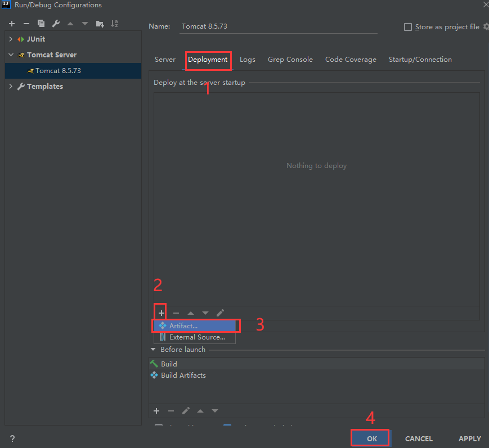Add a Before launch task with plus icon
Screen dimensions: 489x448
point(156,411)
